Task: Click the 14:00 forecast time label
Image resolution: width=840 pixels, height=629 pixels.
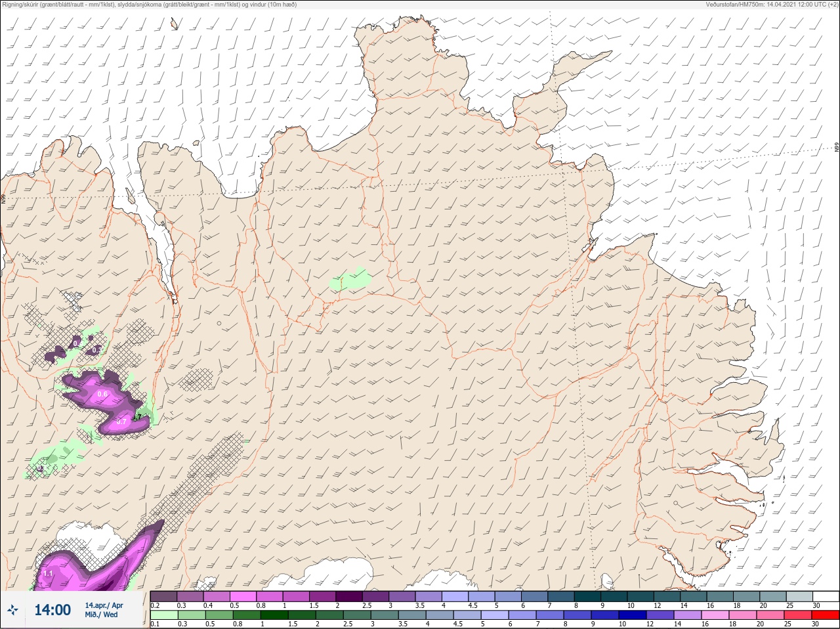Action: pyautogui.click(x=52, y=610)
